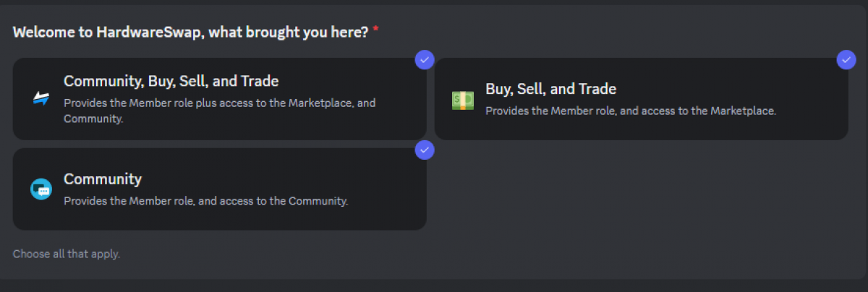Select the "Buy, Sell, and Trade" option title

click(x=550, y=89)
